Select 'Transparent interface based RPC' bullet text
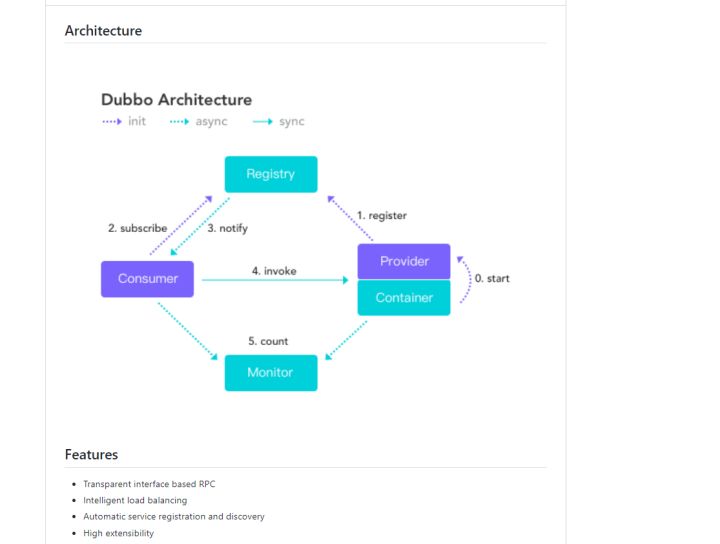The width and height of the screenshot is (720, 544). coord(149,484)
